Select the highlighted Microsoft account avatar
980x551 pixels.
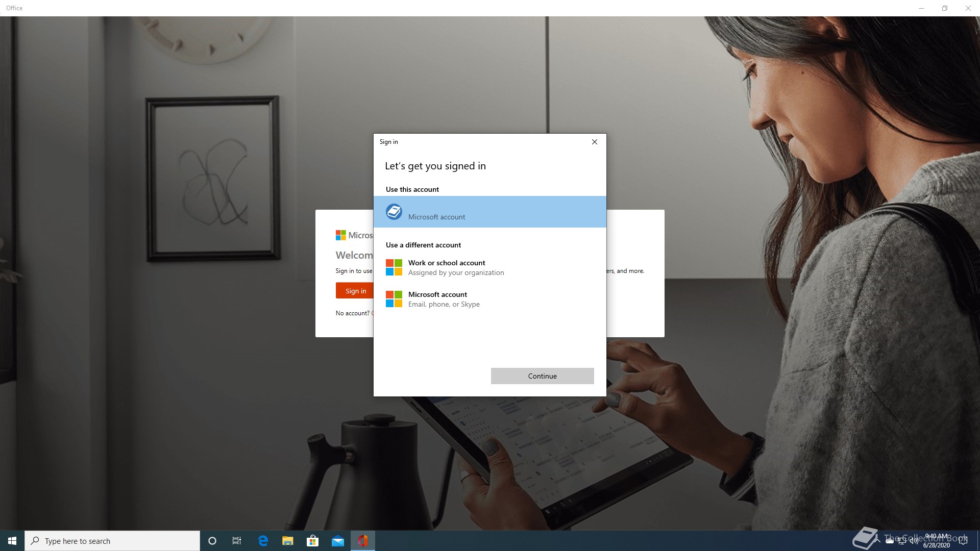click(x=394, y=212)
